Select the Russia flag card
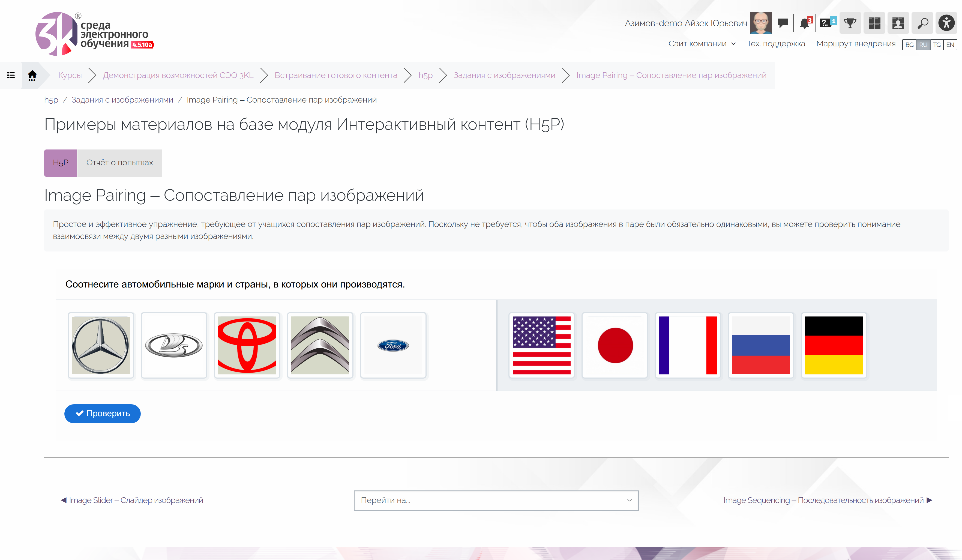This screenshot has width=962, height=560. click(x=761, y=345)
